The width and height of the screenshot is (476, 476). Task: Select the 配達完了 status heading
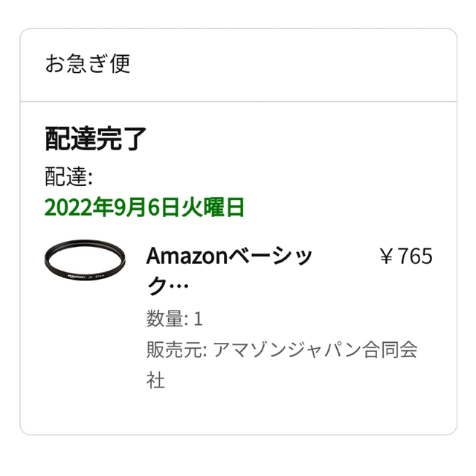pos(96,139)
